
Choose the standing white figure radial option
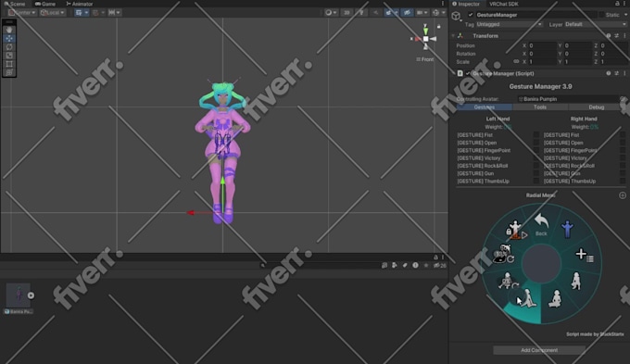575,281
